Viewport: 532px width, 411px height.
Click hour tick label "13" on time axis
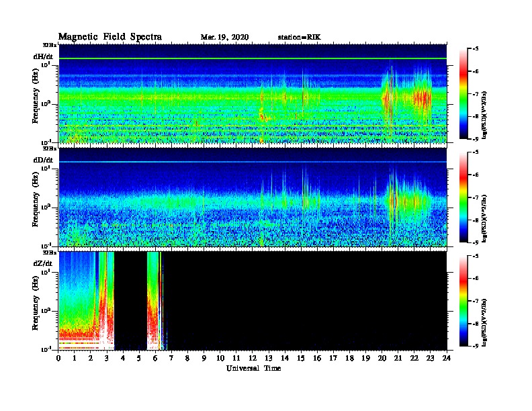(269, 358)
